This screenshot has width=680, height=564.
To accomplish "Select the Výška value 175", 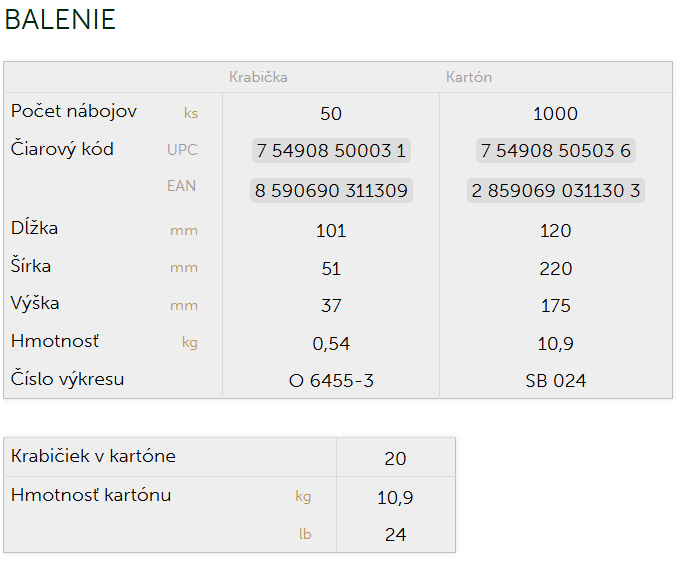I will tap(555, 306).
